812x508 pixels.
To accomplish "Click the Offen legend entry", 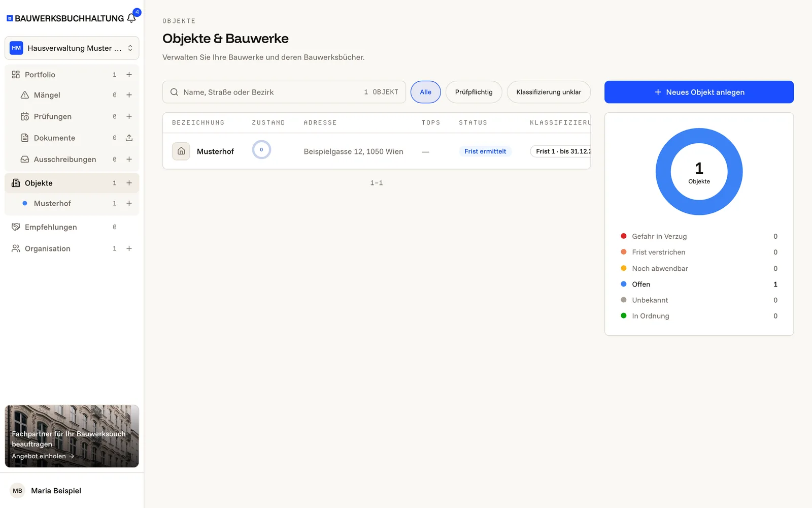I will coord(699,284).
